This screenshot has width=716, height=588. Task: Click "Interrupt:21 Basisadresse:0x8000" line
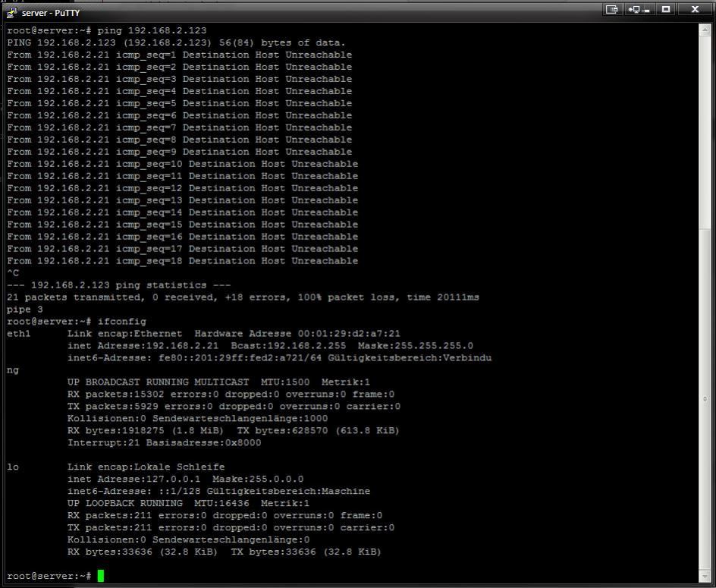(165, 443)
